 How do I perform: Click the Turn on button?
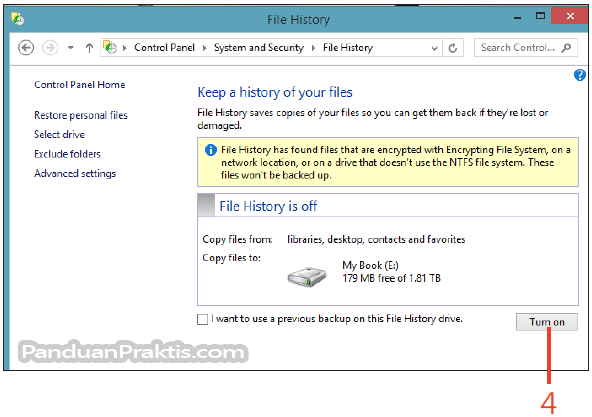547,322
